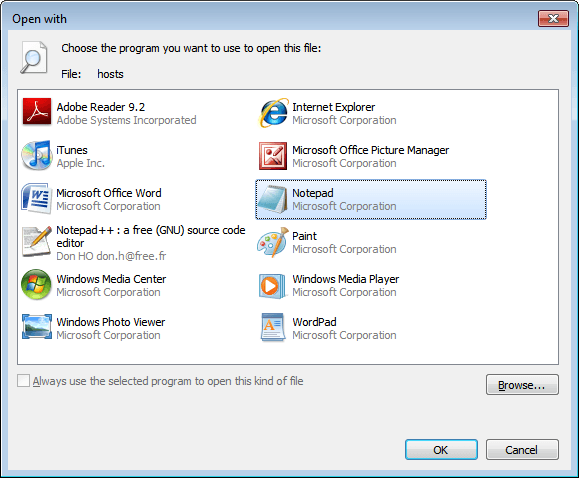The width and height of the screenshot is (579, 478).
Task: Choose the Paint palette icon
Action: (x=273, y=242)
